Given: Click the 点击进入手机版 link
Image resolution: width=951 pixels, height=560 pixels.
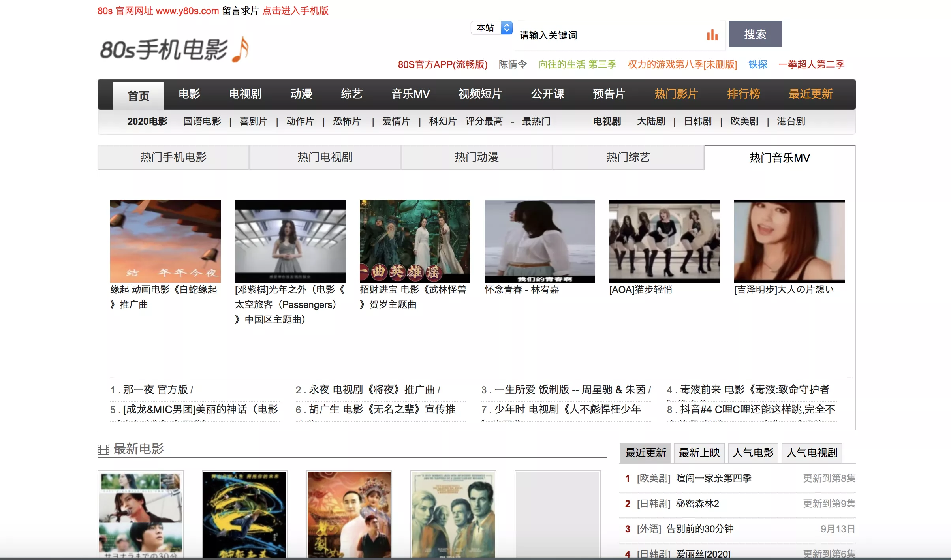Looking at the screenshot, I should (295, 11).
